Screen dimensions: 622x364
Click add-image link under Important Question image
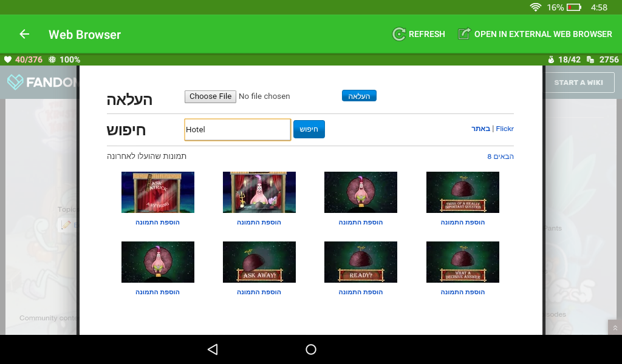pos(462,222)
